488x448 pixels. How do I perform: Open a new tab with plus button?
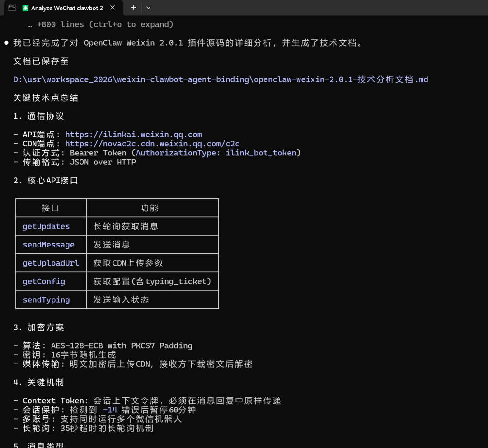[133, 8]
